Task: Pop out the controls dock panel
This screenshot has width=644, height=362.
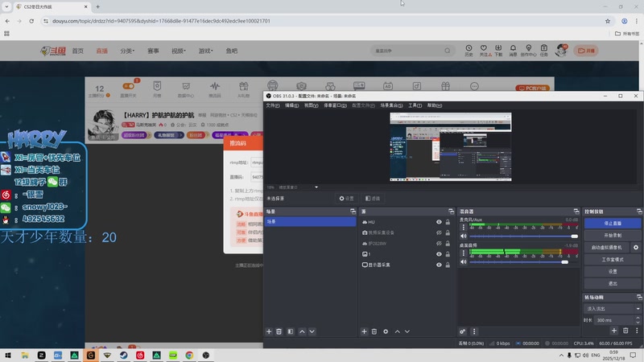Action: pos(639,212)
